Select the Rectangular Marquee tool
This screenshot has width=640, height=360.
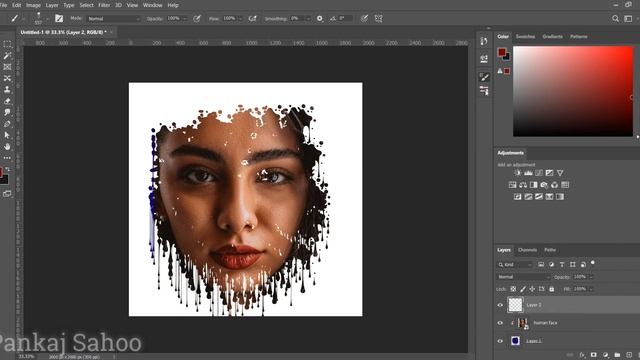7,44
